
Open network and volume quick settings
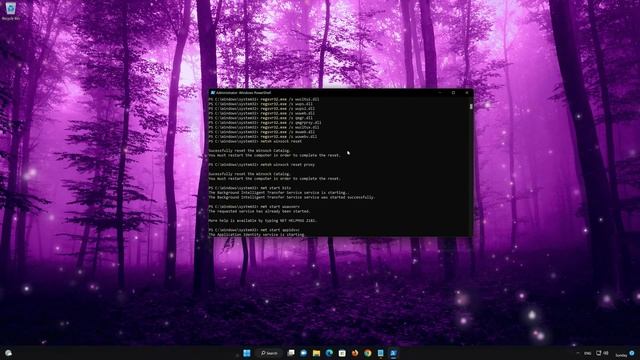[x=602, y=353]
